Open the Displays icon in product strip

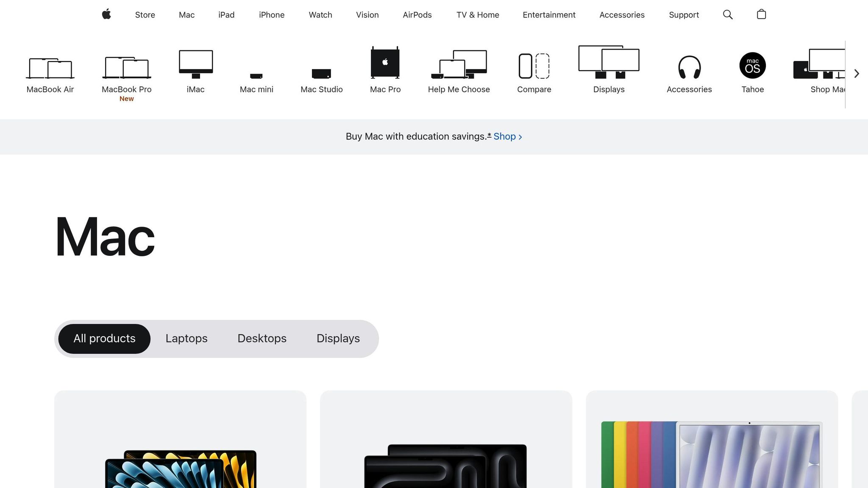pos(609,62)
